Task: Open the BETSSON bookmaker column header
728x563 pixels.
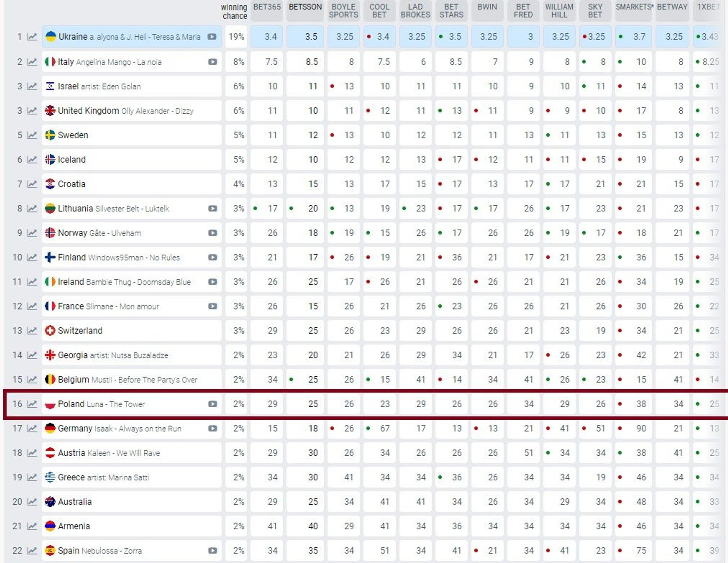Action: point(305,11)
